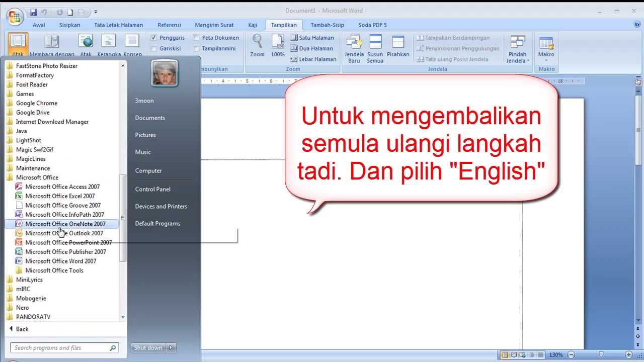Click the Search programs and files box

coord(64,348)
